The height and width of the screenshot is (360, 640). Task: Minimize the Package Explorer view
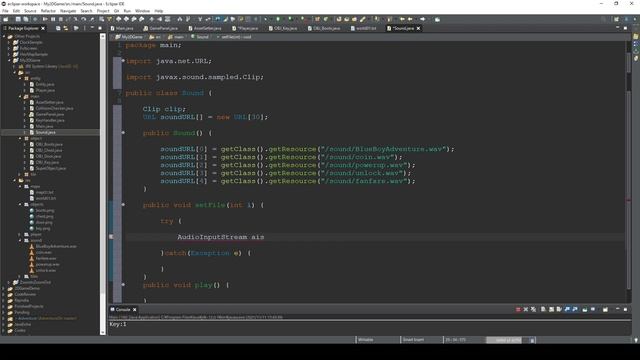pyautogui.click(x=92, y=28)
